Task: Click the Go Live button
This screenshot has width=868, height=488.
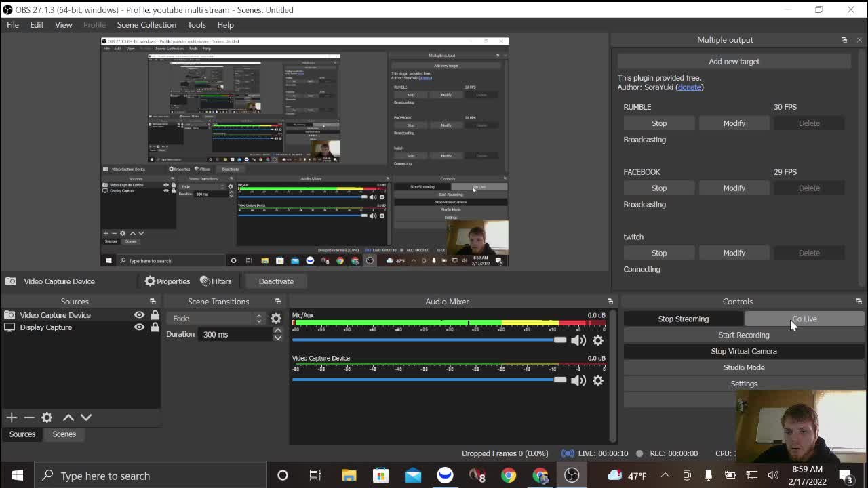Action: pyautogui.click(x=804, y=319)
